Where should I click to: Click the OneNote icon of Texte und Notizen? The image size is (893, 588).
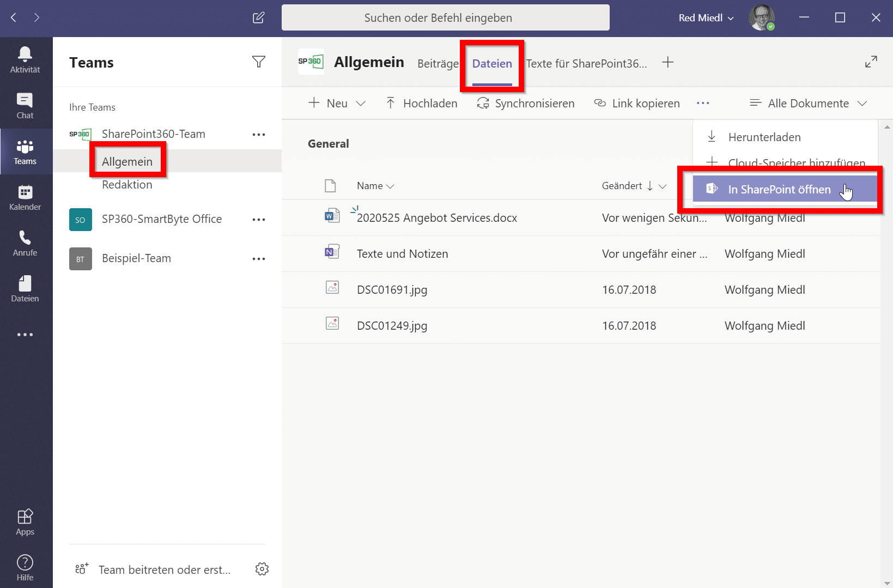[x=332, y=252]
